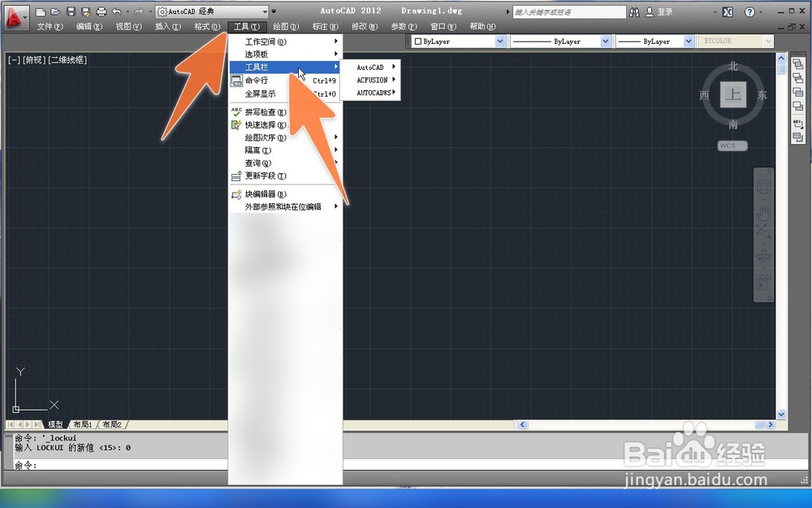This screenshot has width=812, height=508.
Task: Click the SteeringWheels icon in navigation bar
Action: (763, 187)
